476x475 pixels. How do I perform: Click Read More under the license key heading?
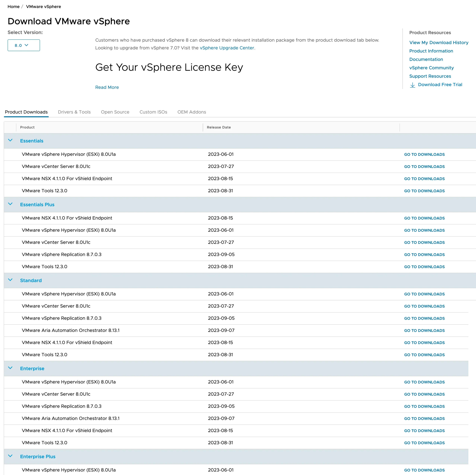tap(107, 87)
